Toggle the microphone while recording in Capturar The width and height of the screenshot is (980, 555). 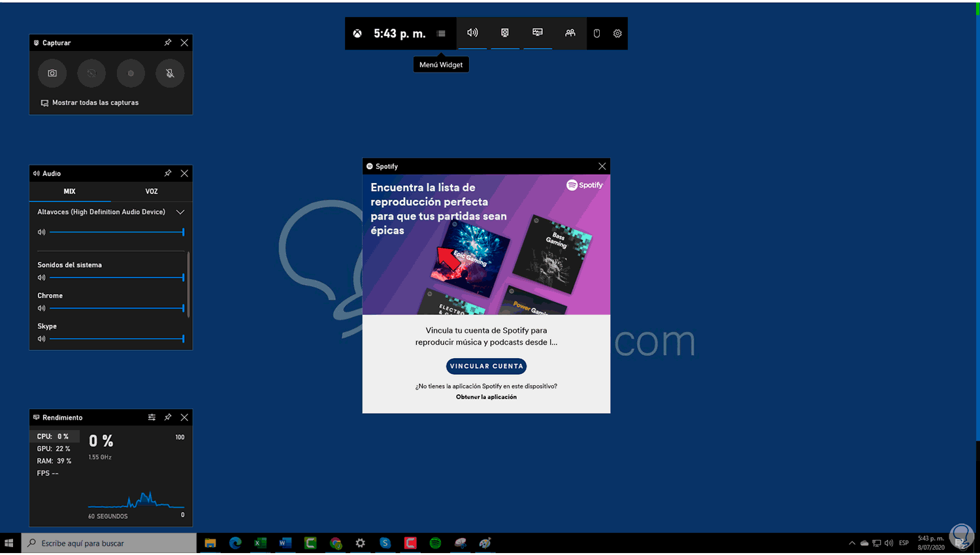170,73
